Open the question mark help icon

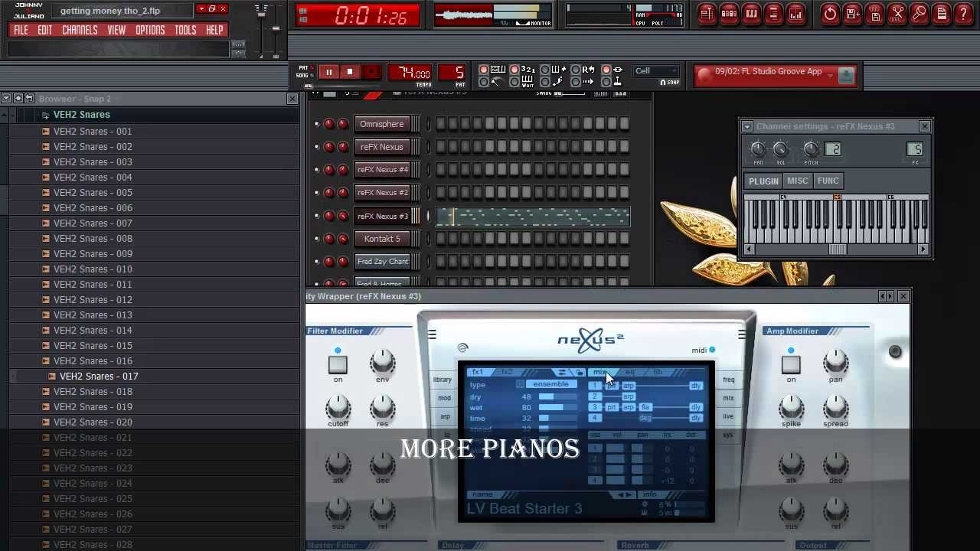(x=964, y=13)
